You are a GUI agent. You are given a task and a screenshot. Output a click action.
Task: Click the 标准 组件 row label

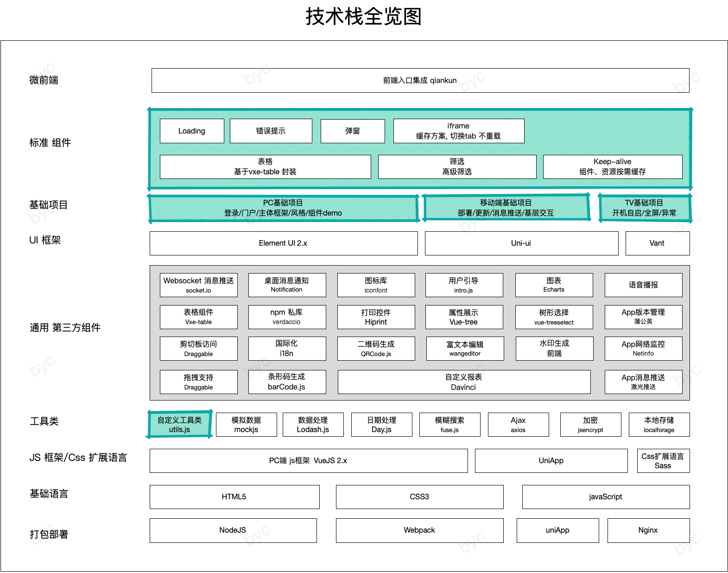[x=50, y=143]
